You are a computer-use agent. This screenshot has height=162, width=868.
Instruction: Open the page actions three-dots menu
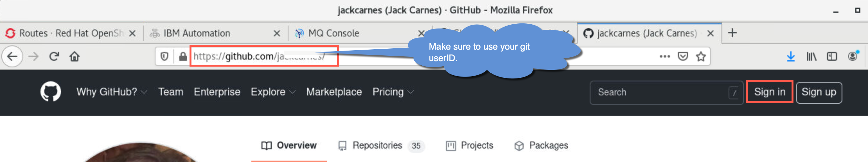coord(664,56)
